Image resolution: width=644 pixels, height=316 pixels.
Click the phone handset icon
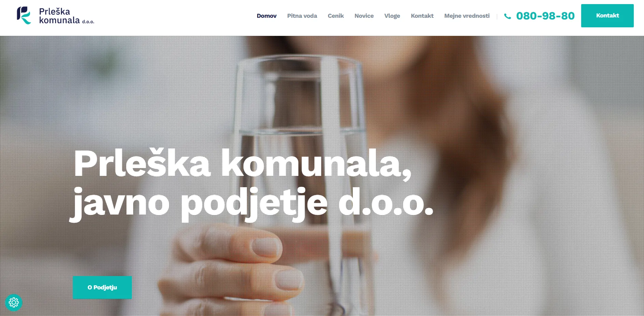point(508,16)
